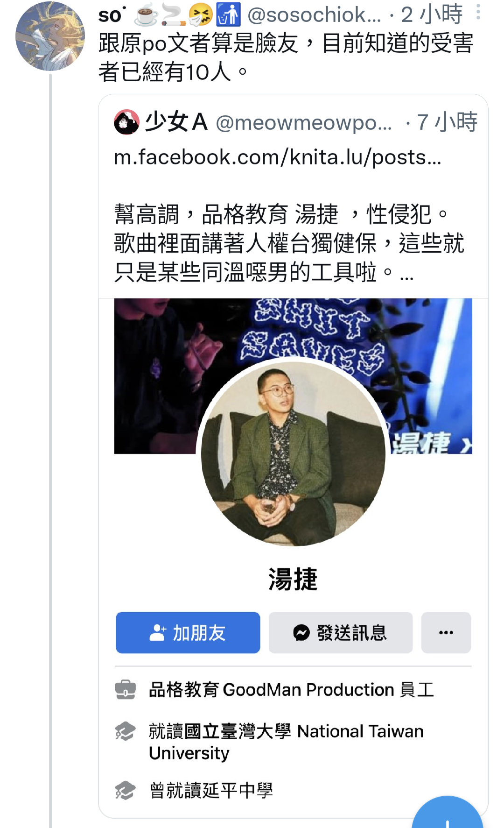
Task: Tap the add-person icon in 加朋友 button
Action: point(158,633)
